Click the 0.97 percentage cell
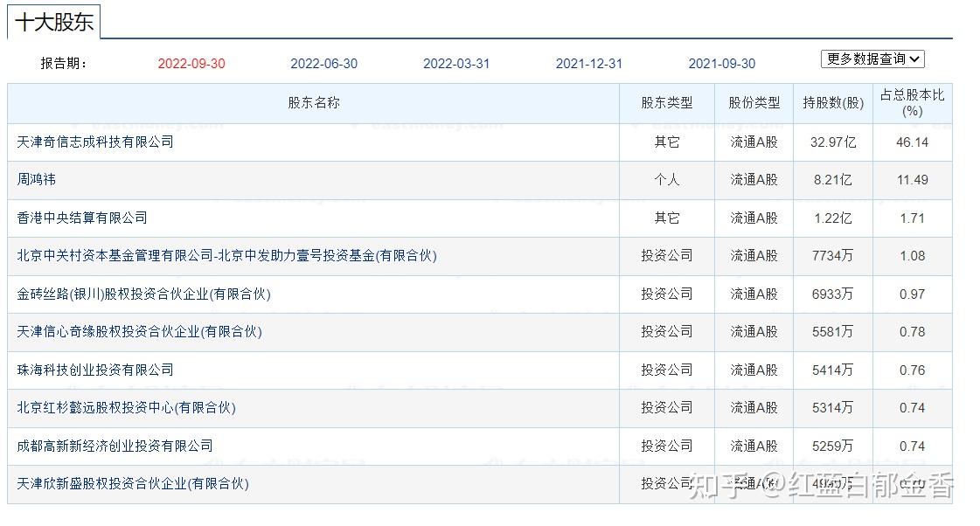The height and width of the screenshot is (526, 980). 913,294
